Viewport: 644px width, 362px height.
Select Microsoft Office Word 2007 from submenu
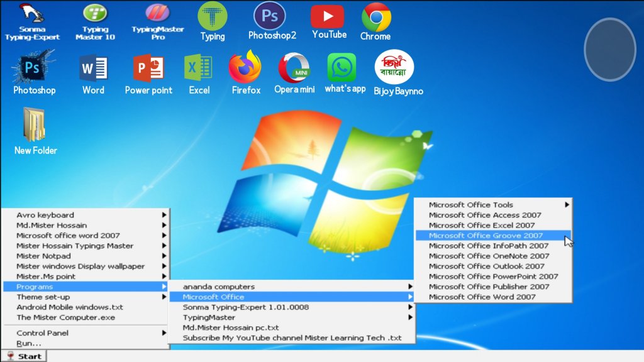click(482, 297)
